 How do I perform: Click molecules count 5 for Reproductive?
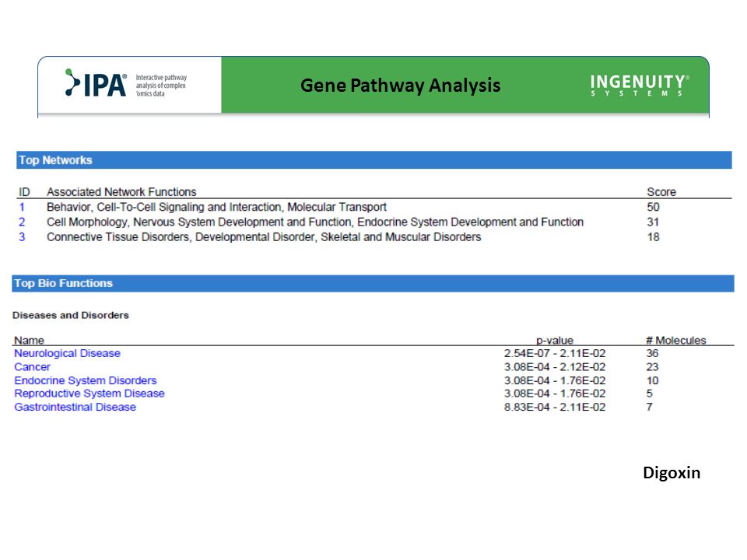click(x=649, y=394)
